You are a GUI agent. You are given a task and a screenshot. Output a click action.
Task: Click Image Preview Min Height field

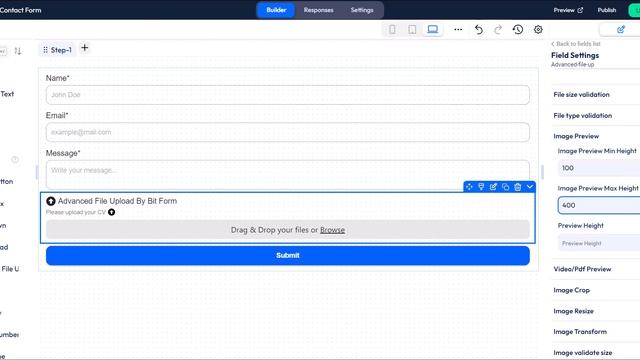coord(599,168)
